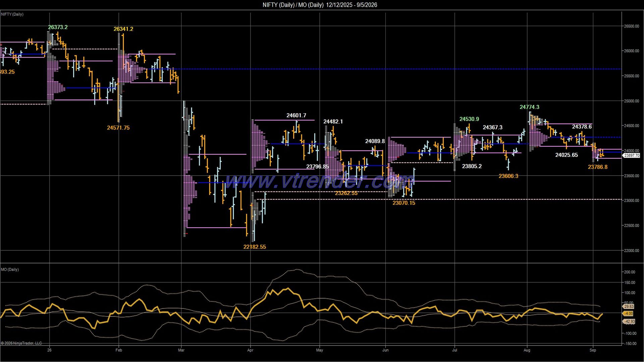Click the 24482.1 price label

tap(333, 121)
